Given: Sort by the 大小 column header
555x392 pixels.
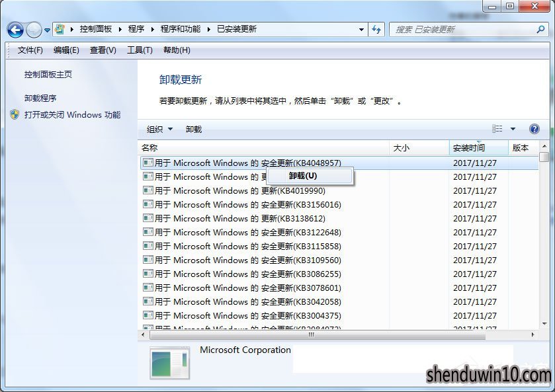Looking at the screenshot, I should click(419, 148).
